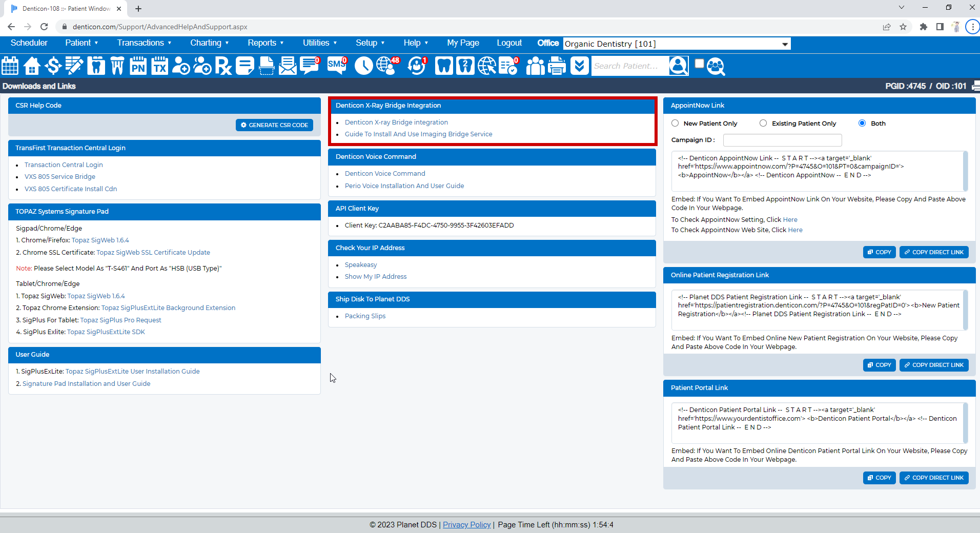Open the PN progress notes icon
The height and width of the screenshot is (533, 980).
(138, 66)
